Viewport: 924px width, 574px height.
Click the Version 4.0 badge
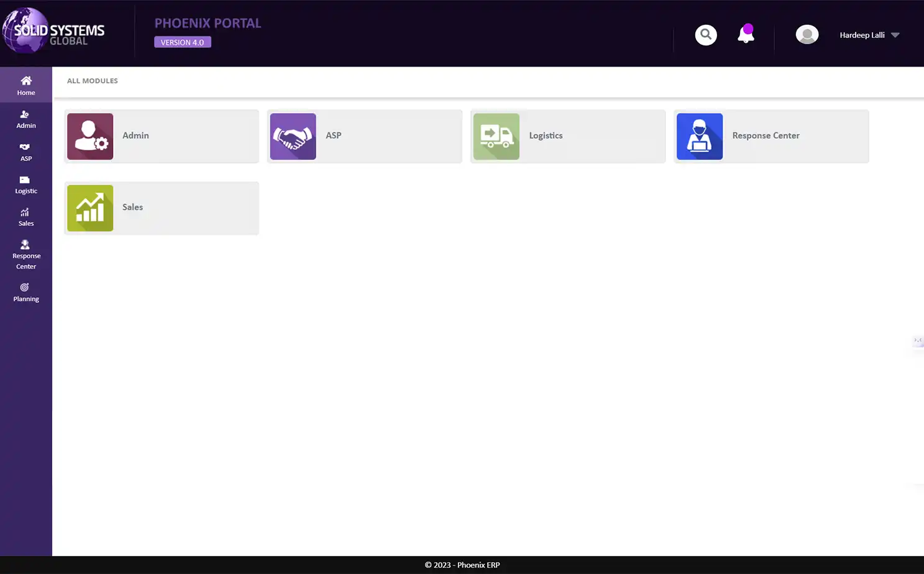coord(182,42)
